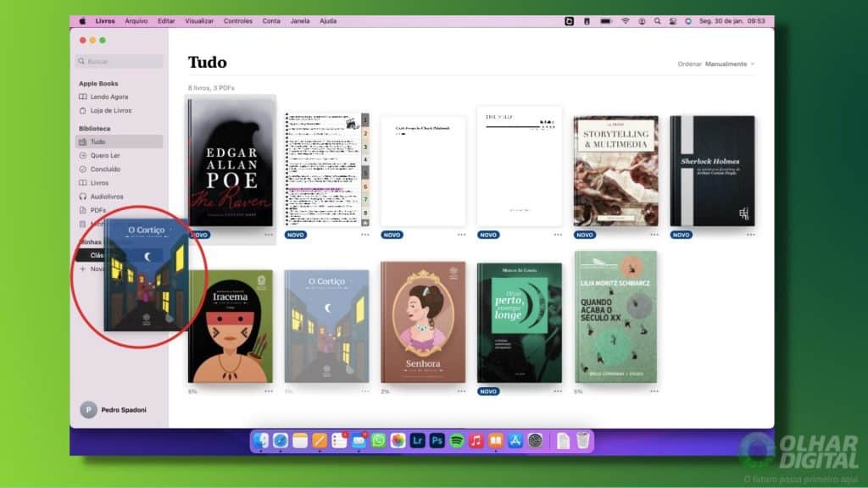Click the Pedro Spadoni account avatar
The image size is (868, 488).
tap(88, 410)
